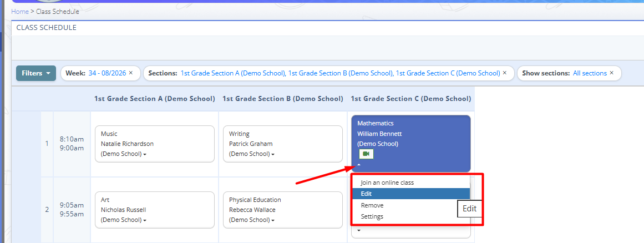
Task: Click the 1st Grade Section B column header
Action: click(x=282, y=99)
